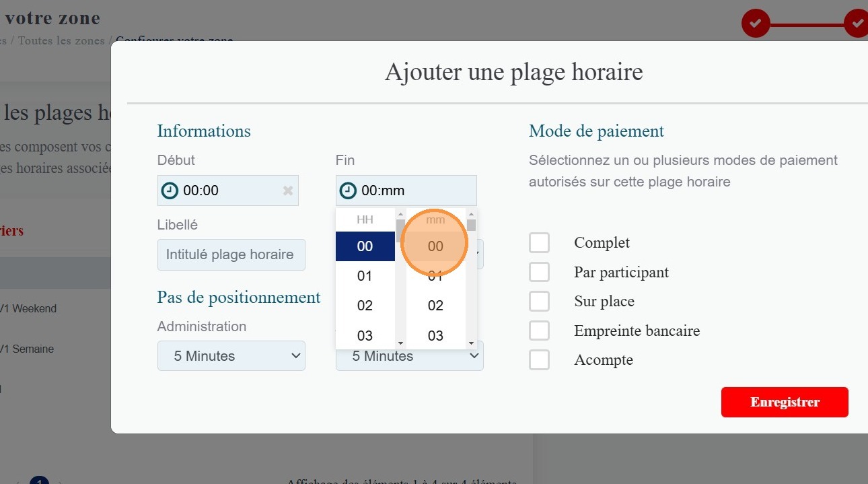Viewport: 868px width, 484px height.
Task: Select hour 02 in the HH column
Action: (365, 306)
